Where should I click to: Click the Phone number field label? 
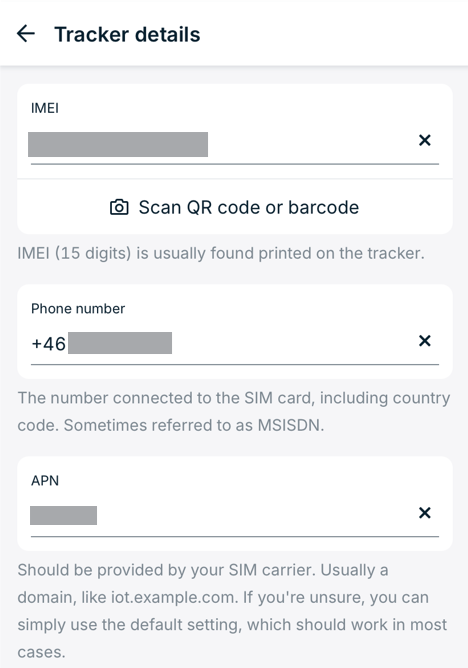click(x=78, y=308)
